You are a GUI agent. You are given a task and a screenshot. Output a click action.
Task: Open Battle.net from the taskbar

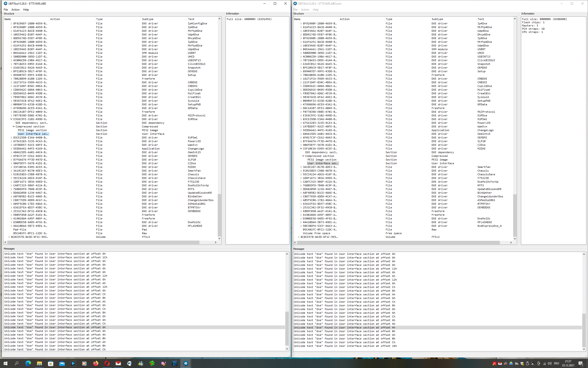click(175, 363)
